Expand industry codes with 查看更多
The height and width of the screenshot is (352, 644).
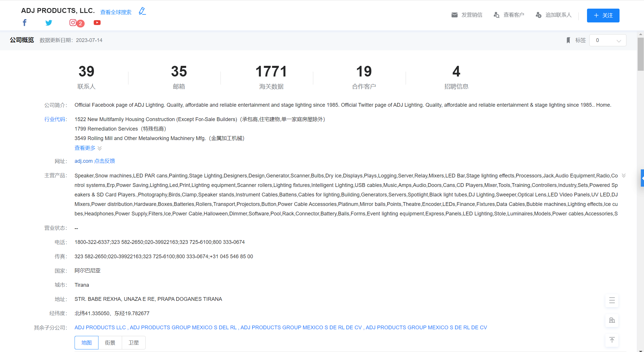click(88, 148)
